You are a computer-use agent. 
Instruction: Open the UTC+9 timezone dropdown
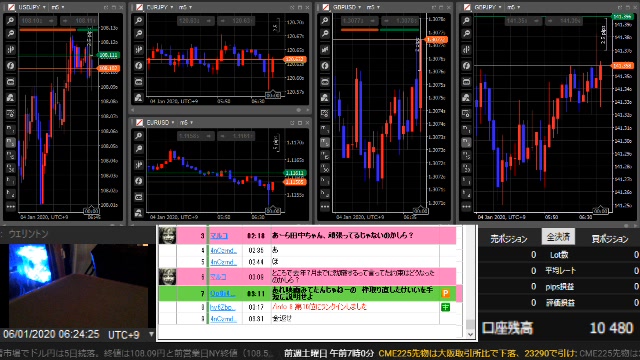(151, 335)
